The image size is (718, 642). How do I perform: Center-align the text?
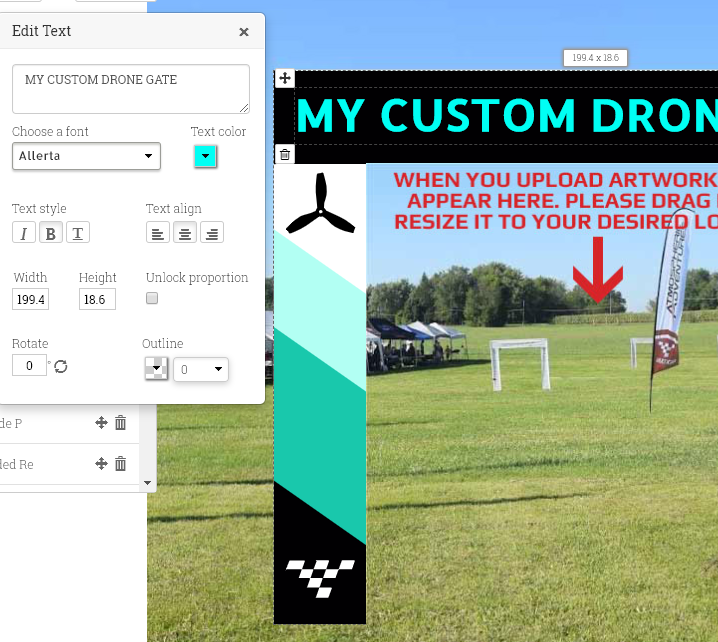tap(185, 233)
